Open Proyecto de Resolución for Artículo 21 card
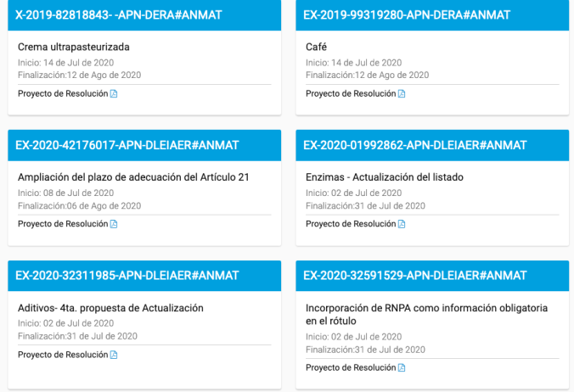 point(63,224)
